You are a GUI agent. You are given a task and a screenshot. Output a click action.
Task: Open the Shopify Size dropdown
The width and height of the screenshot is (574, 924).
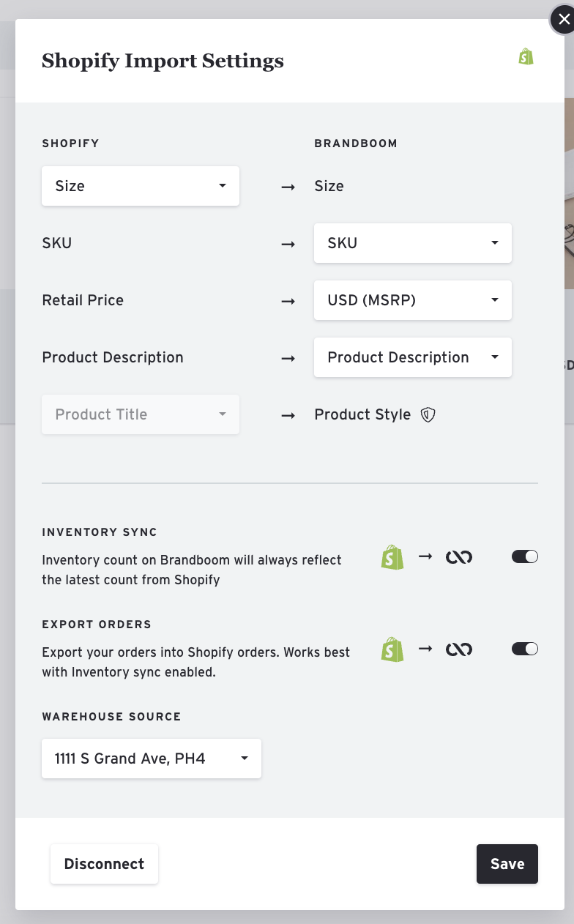click(141, 186)
